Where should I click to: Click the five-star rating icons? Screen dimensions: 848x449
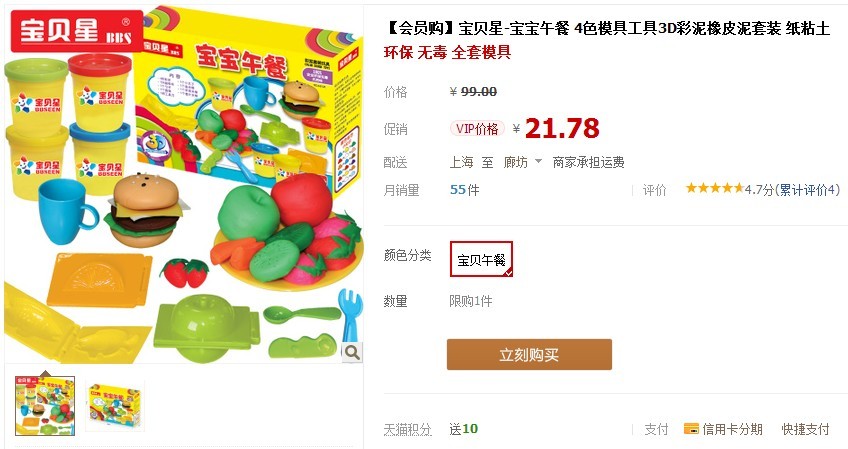click(x=715, y=188)
